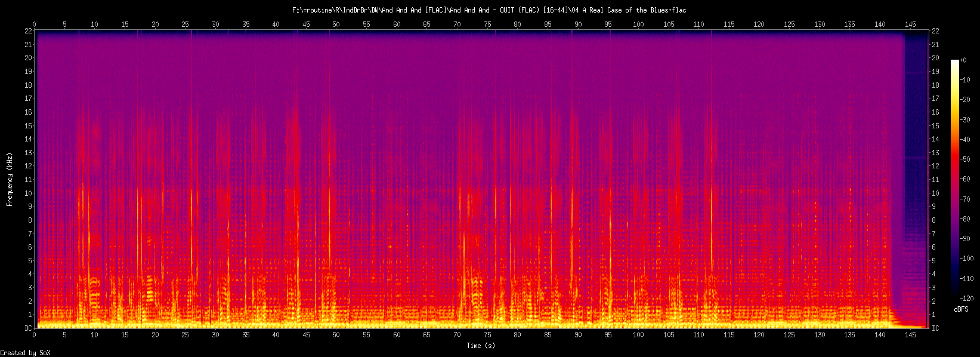Click the '-120' colorbar value

[966, 298]
